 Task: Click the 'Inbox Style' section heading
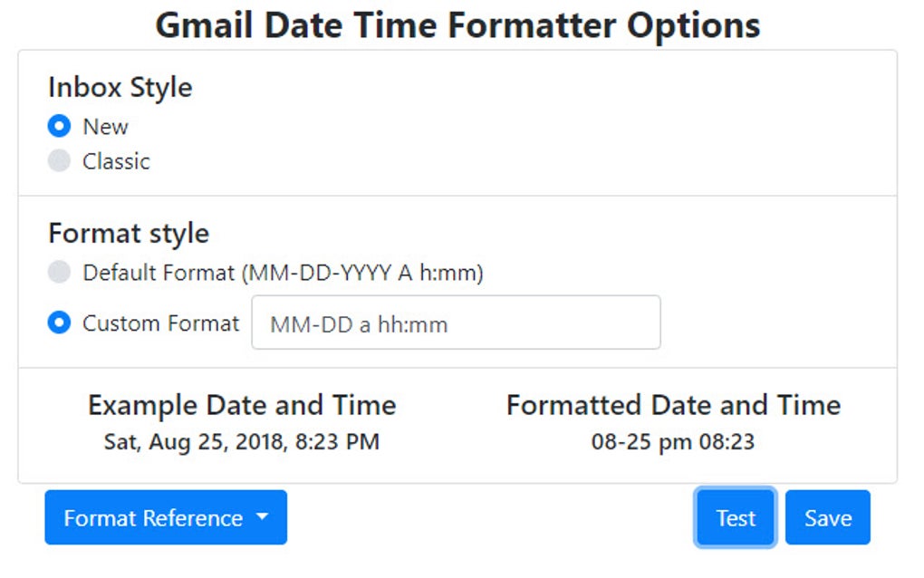click(x=120, y=87)
